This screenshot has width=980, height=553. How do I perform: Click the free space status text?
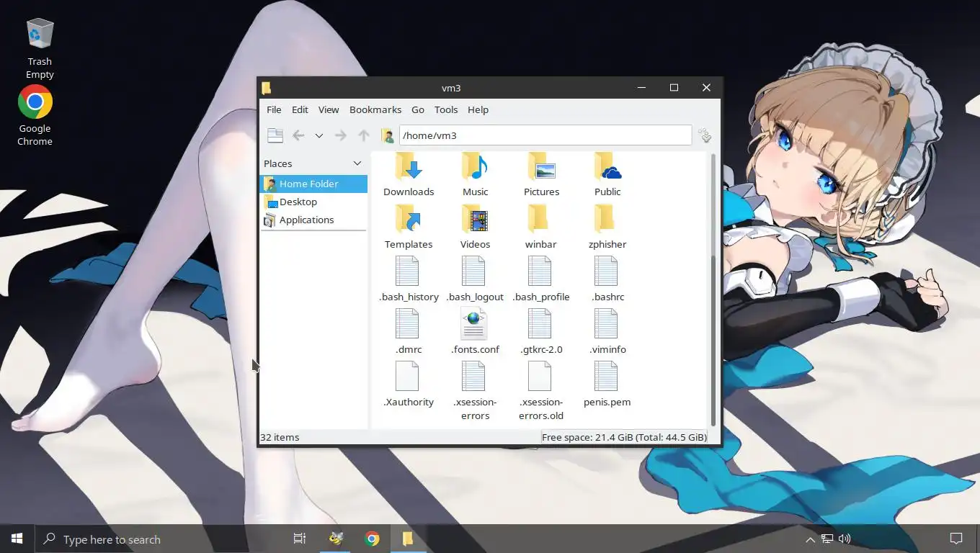point(624,437)
